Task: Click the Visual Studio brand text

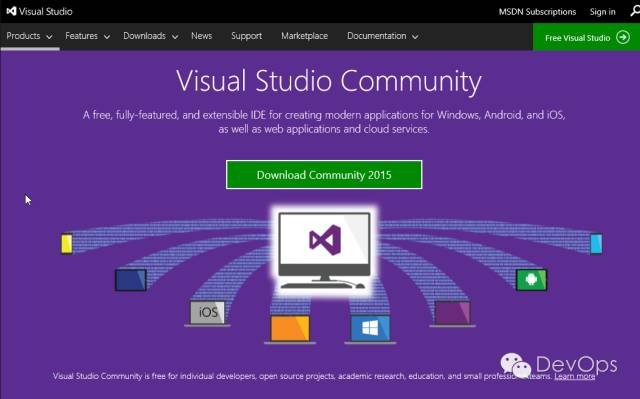Action: point(46,11)
